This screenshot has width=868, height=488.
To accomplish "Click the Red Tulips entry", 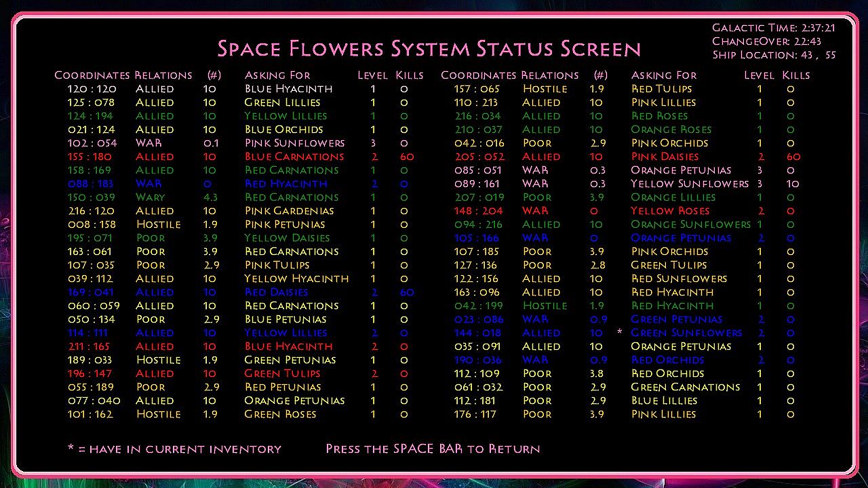I will [x=661, y=89].
